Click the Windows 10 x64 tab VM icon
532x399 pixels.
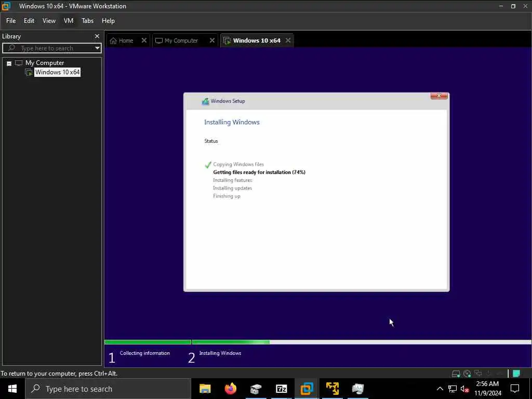tap(227, 41)
